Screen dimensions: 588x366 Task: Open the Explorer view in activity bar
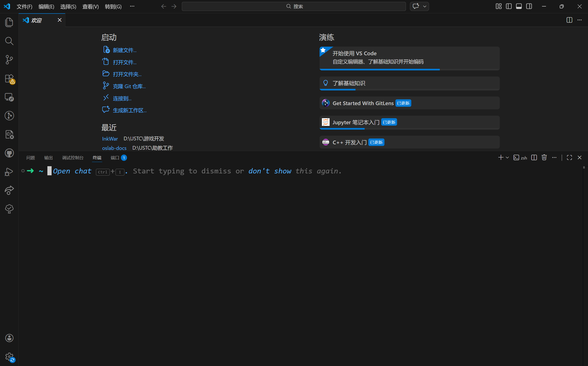pyautogui.click(x=9, y=22)
